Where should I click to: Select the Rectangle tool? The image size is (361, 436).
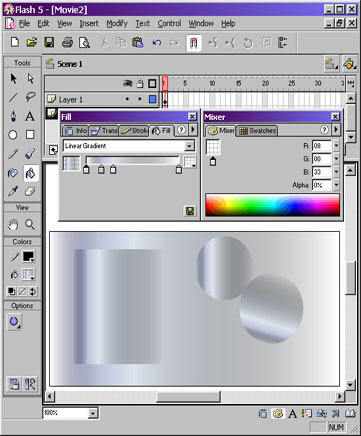30,135
